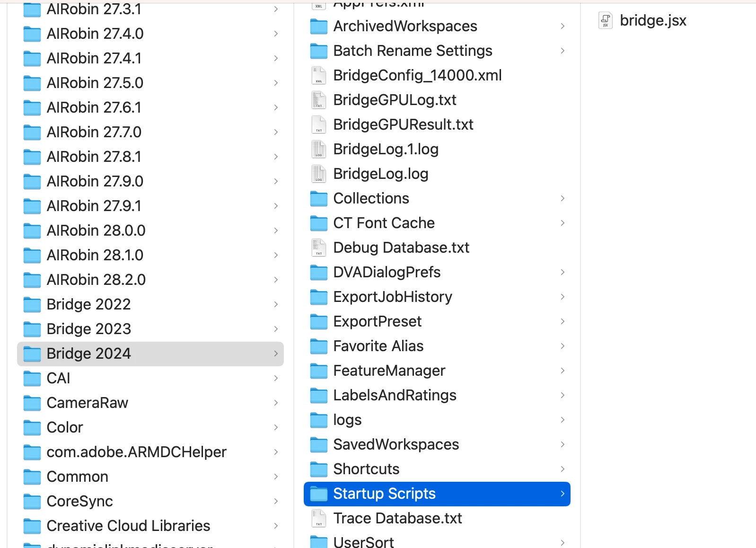The image size is (756, 548).
Task: Click the logs folder icon
Action: 318,420
